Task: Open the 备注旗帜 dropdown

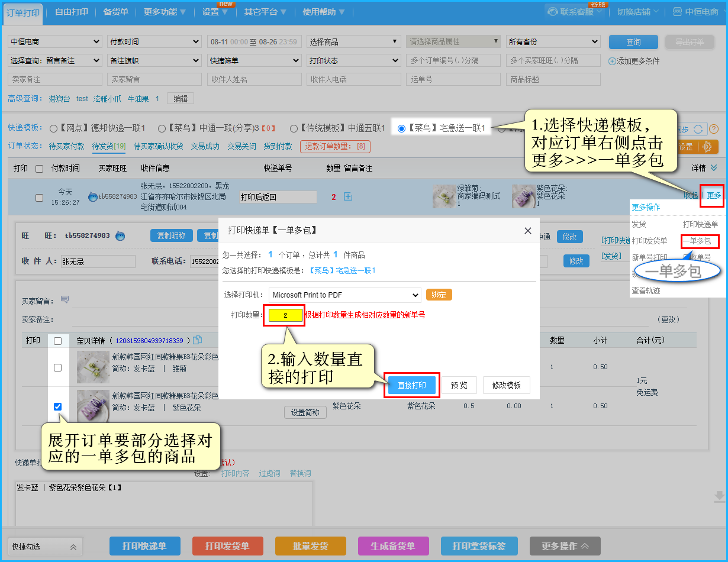Action: 154,60
